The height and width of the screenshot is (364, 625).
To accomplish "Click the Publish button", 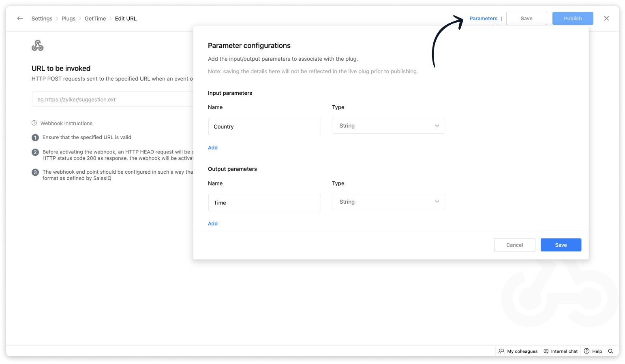I will coord(573,19).
